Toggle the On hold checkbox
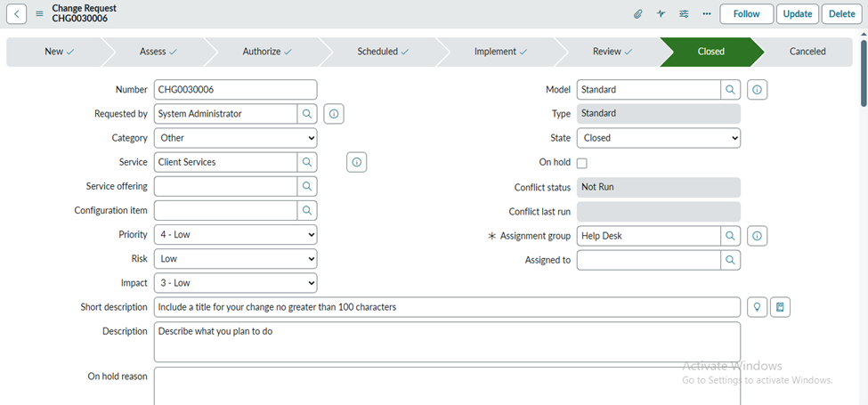Screen dimensions: 868x405 point(582,164)
